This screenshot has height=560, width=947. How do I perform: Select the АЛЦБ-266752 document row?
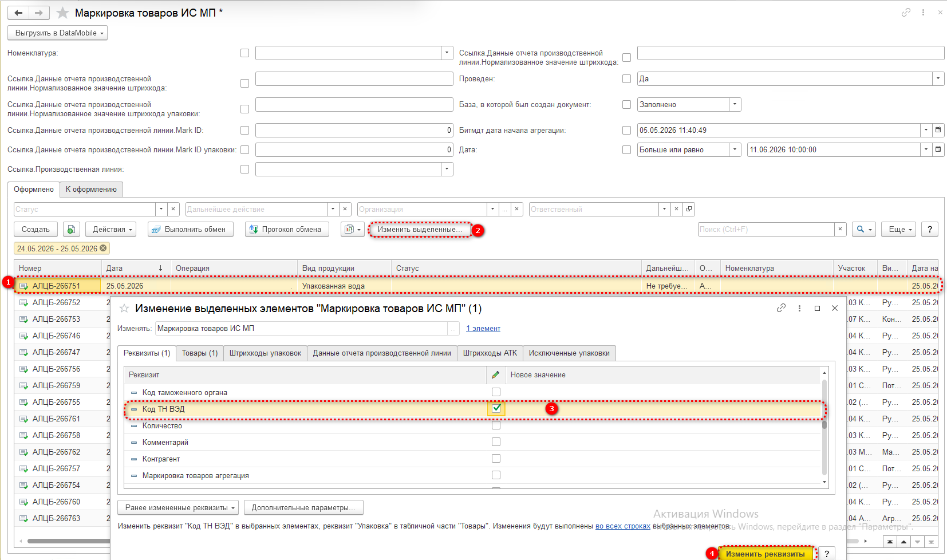point(56,302)
